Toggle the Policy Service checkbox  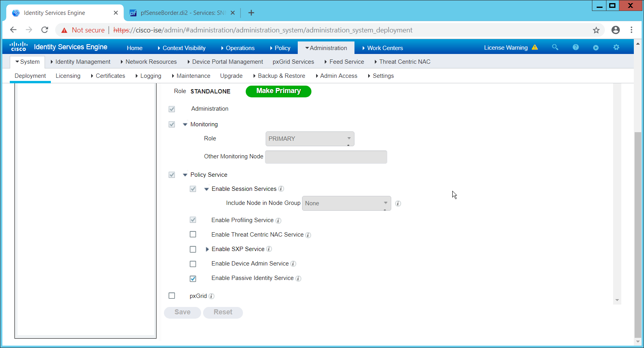[172, 175]
